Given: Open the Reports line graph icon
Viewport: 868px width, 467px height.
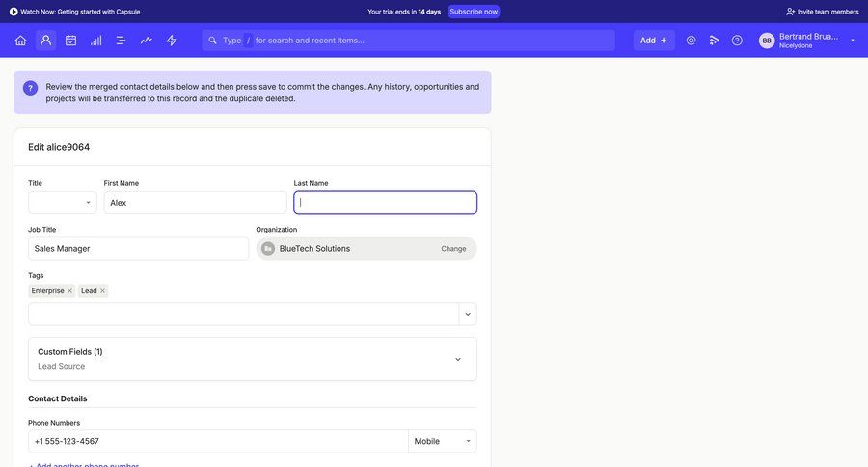Looking at the screenshot, I should coord(146,41).
